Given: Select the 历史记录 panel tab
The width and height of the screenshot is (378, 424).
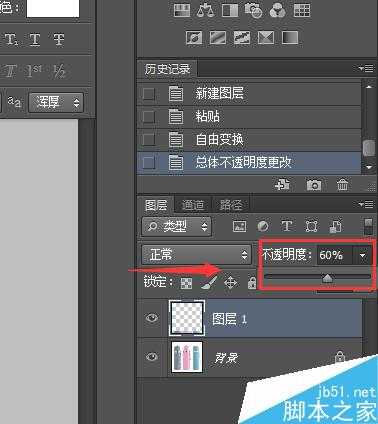Looking at the screenshot, I should point(167,69).
